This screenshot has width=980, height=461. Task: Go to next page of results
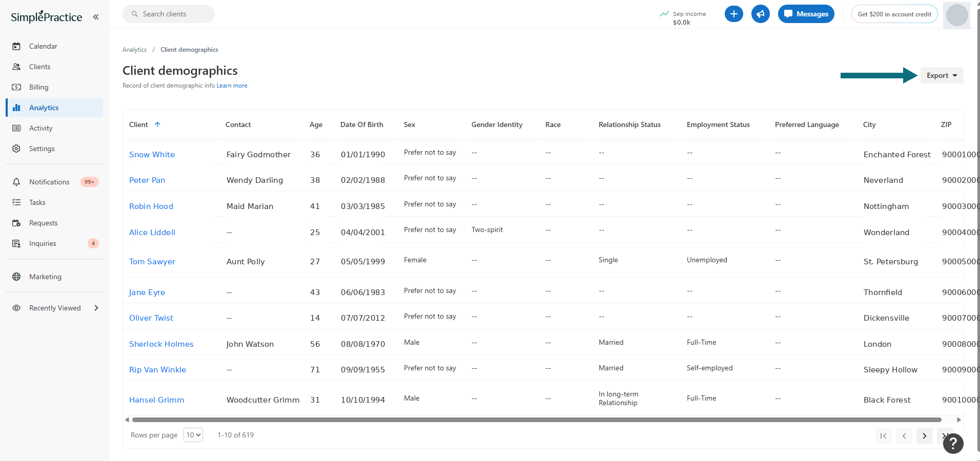point(925,436)
